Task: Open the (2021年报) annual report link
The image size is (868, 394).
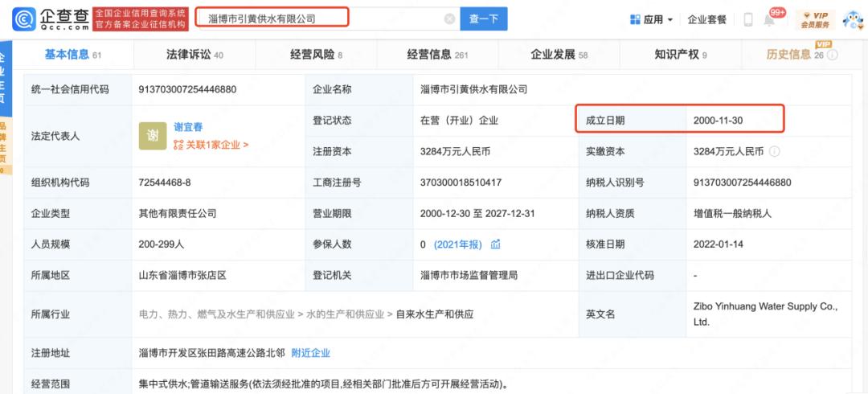Action: pos(458,244)
